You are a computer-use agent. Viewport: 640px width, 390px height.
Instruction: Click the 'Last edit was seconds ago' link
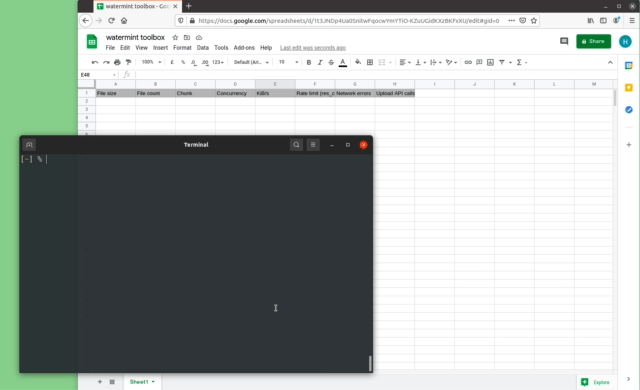313,48
